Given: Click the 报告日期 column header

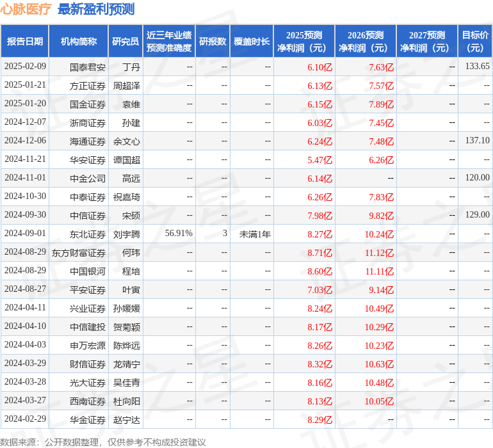Looking at the screenshot, I should (25, 42).
